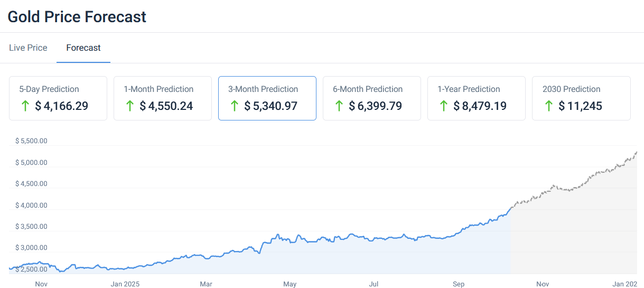Click the $ 6,399.79 forecast value
Viewport: 644px width, 288px height.
tap(376, 106)
